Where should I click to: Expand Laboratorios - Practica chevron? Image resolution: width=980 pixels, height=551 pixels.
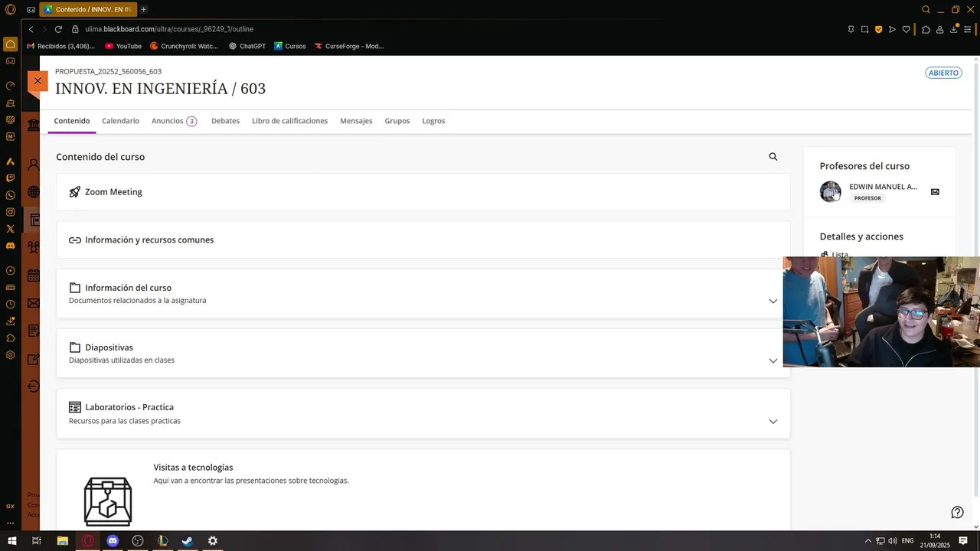click(773, 421)
